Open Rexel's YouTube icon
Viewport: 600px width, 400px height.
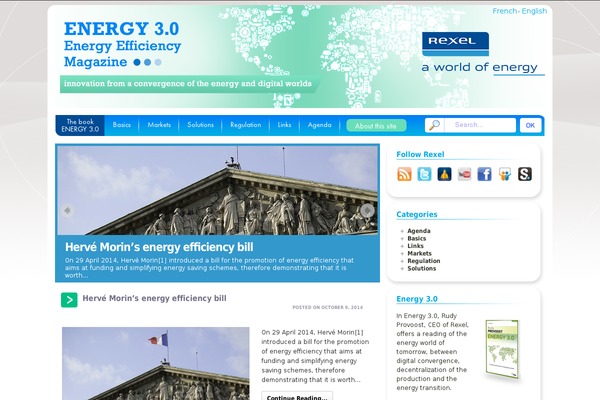point(464,174)
